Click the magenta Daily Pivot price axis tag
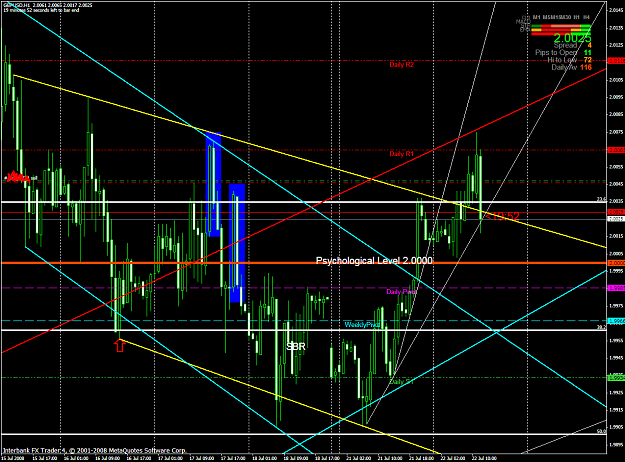 (x=616, y=288)
